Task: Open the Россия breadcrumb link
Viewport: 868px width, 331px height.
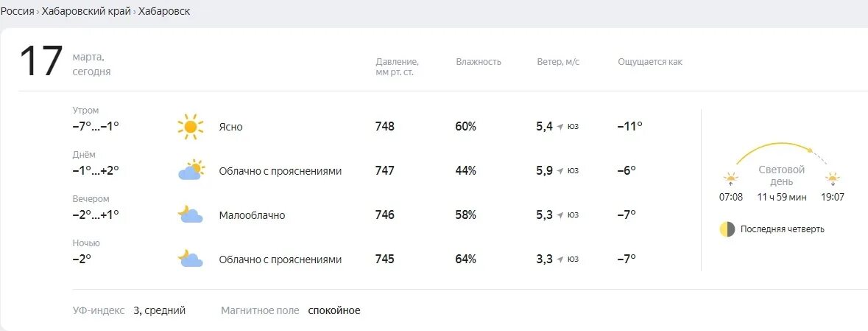Action: 17,11
